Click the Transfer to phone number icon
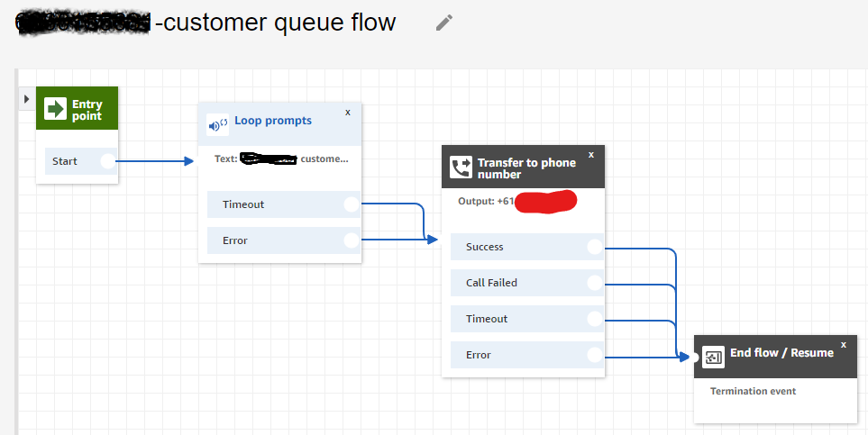The image size is (868, 435). (461, 168)
